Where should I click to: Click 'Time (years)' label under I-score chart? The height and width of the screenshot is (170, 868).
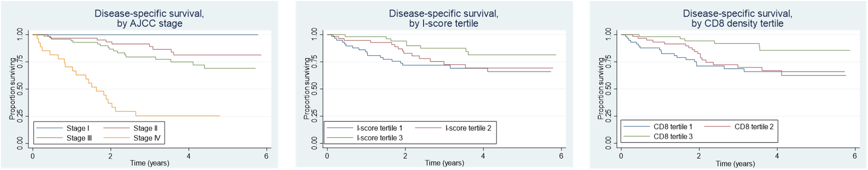444,163
